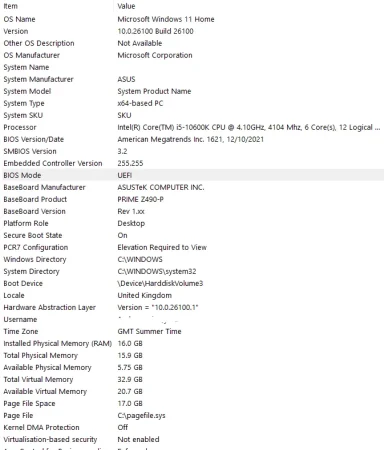The height and width of the screenshot is (450, 384).
Task: Select the 'Available Physical Memory' row label
Action: (47, 368)
